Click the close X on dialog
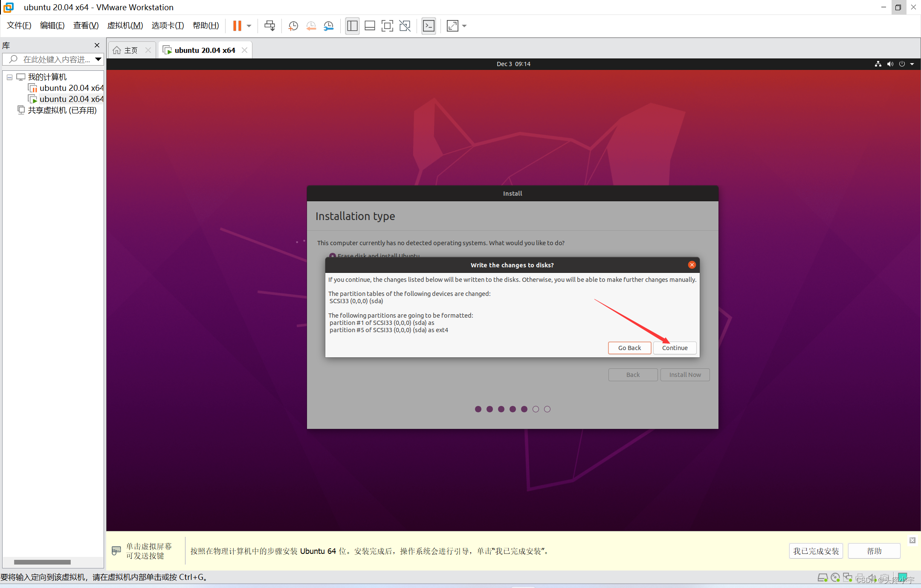Image resolution: width=921 pixels, height=588 pixels. pos(692,264)
